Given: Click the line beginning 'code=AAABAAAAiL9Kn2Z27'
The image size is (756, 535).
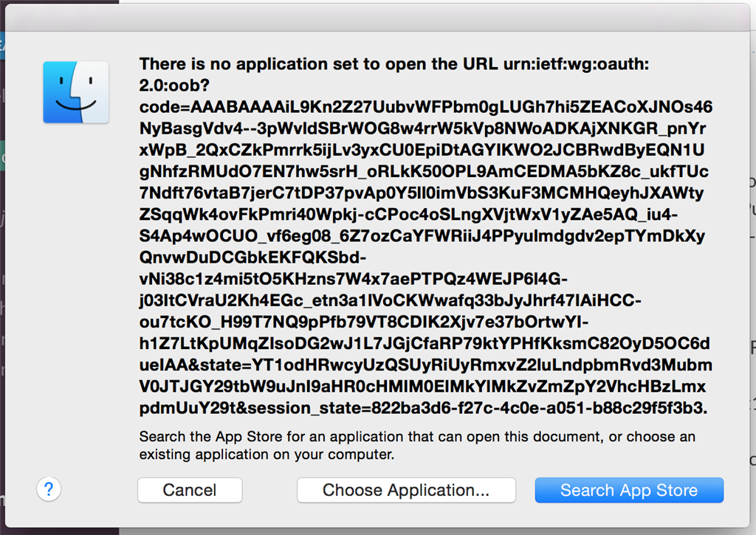Looking at the screenshot, I should point(426,106).
